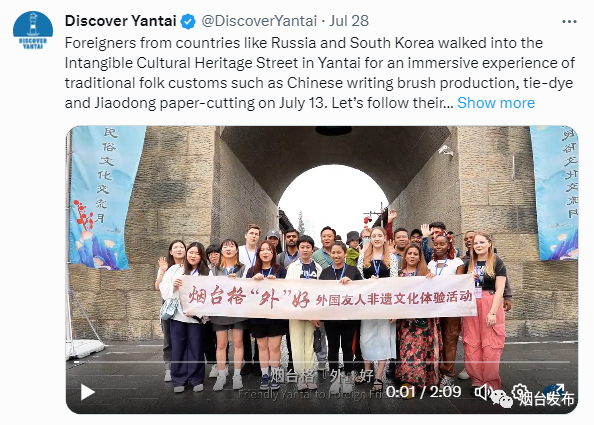Click the white banner with red Chinese text
This screenshot has height=425, width=594.
click(x=328, y=297)
